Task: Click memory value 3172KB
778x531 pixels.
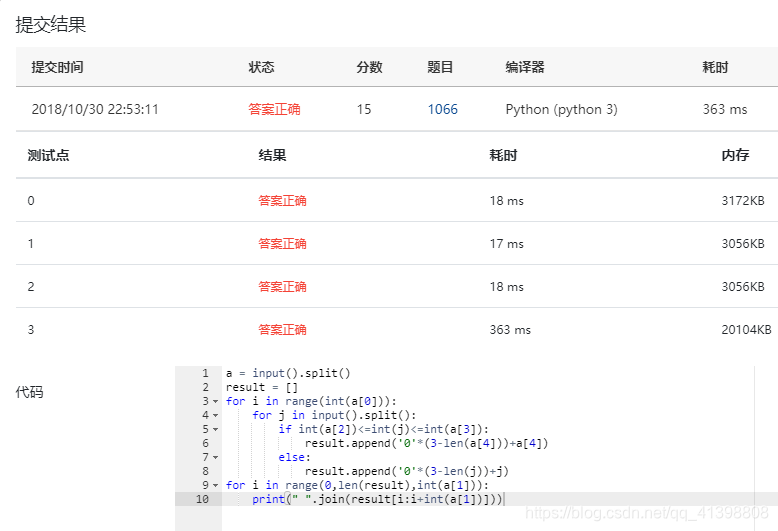Action: 743,200
